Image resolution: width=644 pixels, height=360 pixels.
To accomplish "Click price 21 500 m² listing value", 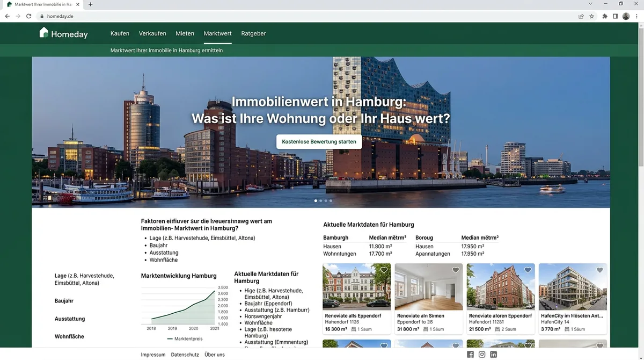I will (x=480, y=329).
